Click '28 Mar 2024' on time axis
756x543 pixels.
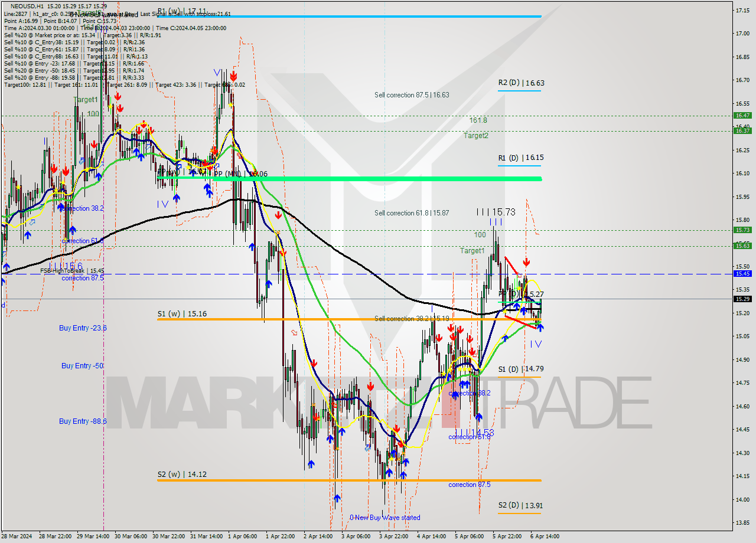pos(17,537)
